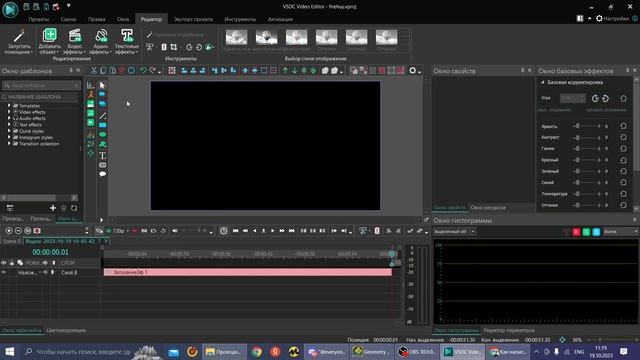Click rotate counterclockwise icon in Угол row
The width and height of the screenshot is (640, 360).
[595, 98]
